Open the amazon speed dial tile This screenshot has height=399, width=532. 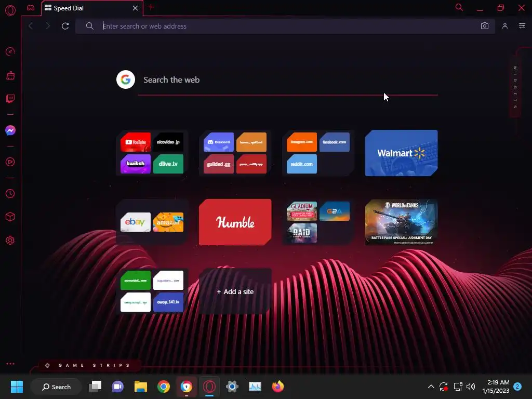[x=168, y=222]
